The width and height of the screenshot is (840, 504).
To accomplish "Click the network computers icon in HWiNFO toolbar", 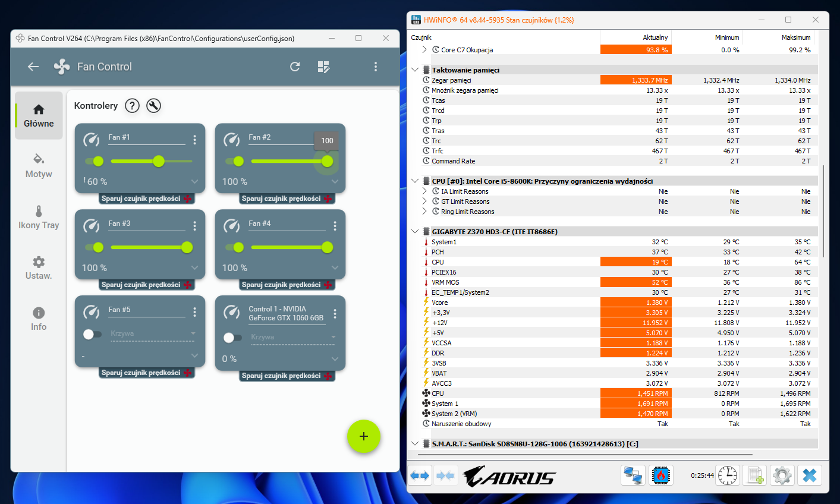I will pyautogui.click(x=633, y=475).
